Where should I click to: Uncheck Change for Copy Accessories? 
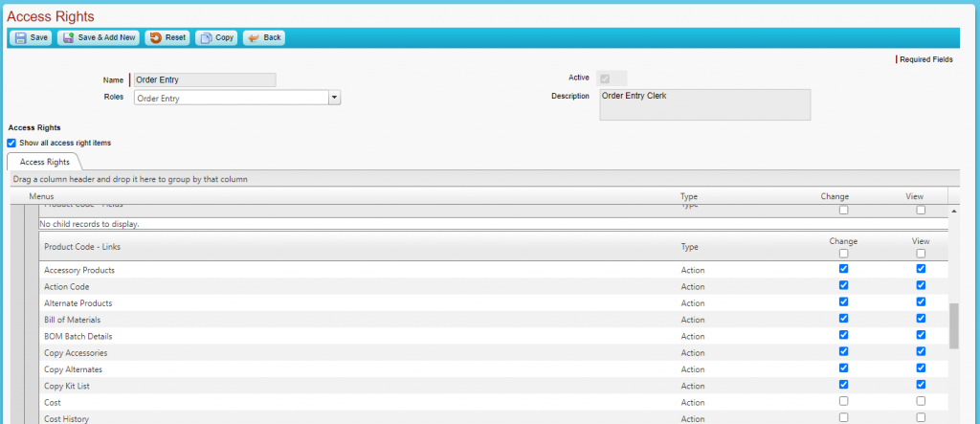844,351
